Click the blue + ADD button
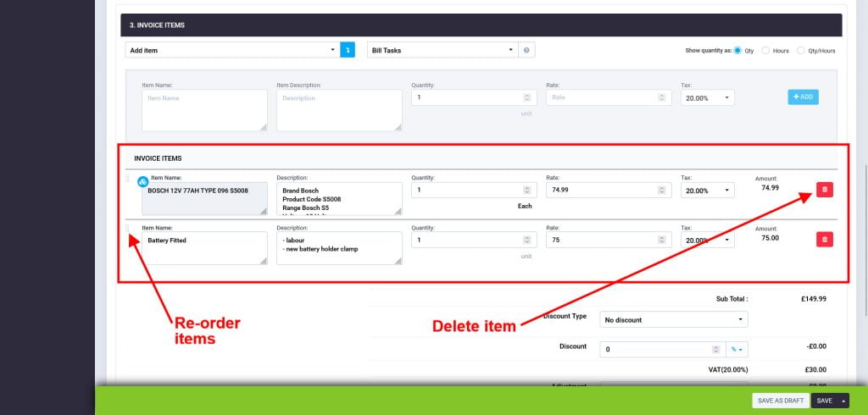 tap(803, 97)
